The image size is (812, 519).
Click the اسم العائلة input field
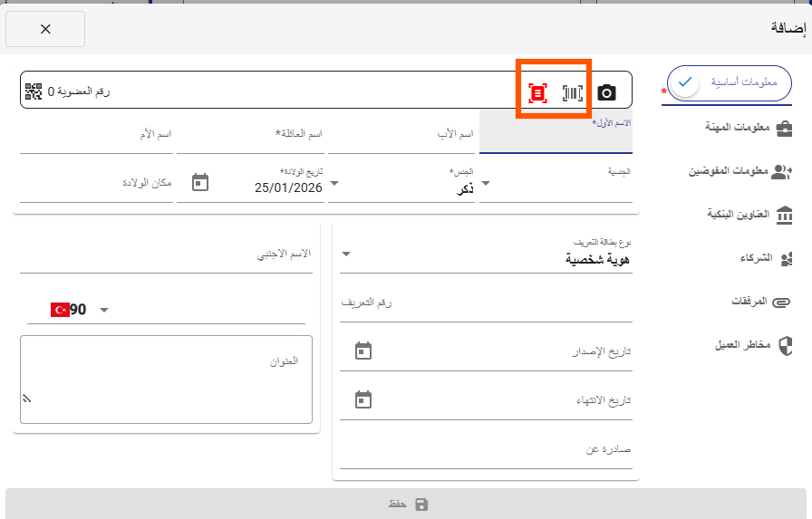250,138
